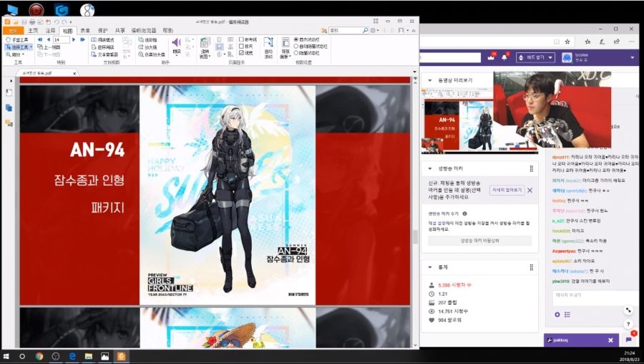Enable Reading Mode icon

(102, 40)
